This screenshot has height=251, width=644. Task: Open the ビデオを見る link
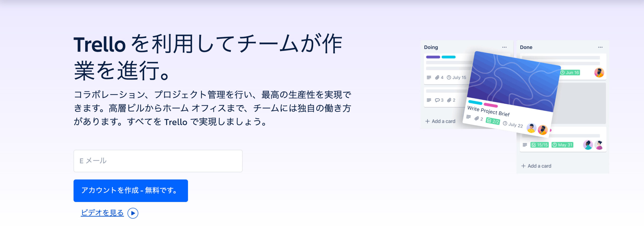tap(102, 213)
